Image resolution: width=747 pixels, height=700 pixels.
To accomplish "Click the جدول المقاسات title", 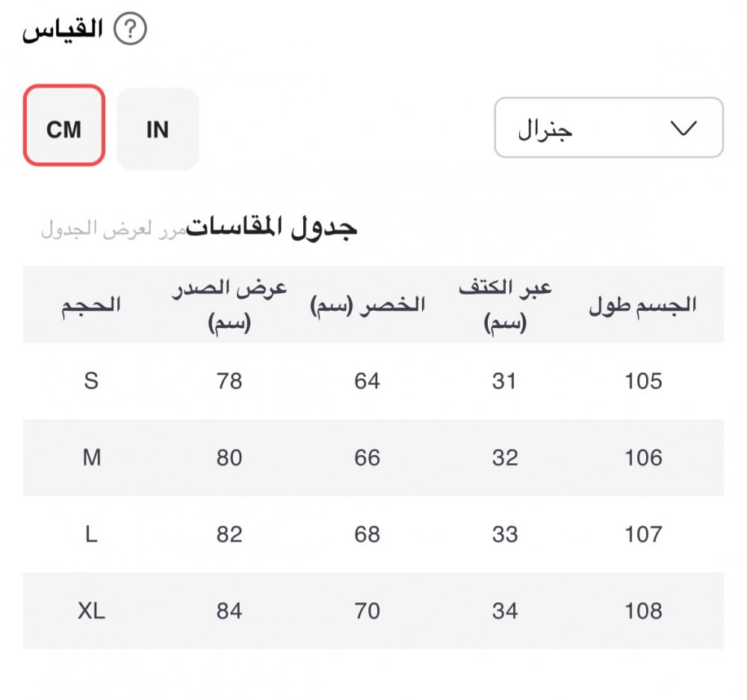I will [x=272, y=227].
